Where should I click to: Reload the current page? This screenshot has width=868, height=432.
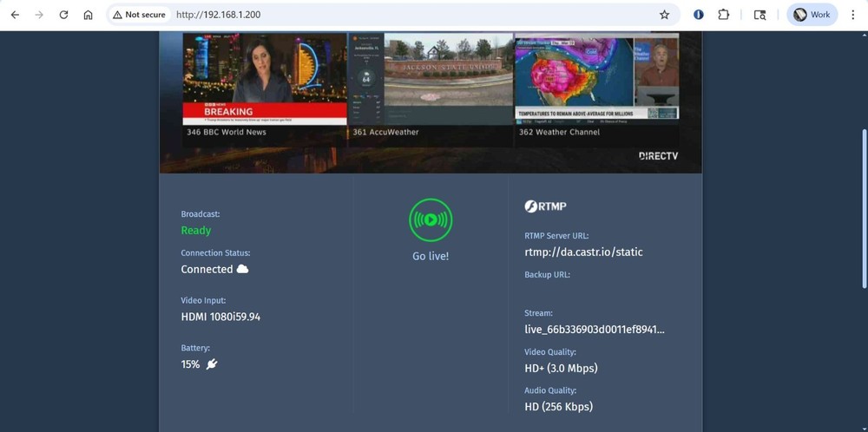[63, 15]
